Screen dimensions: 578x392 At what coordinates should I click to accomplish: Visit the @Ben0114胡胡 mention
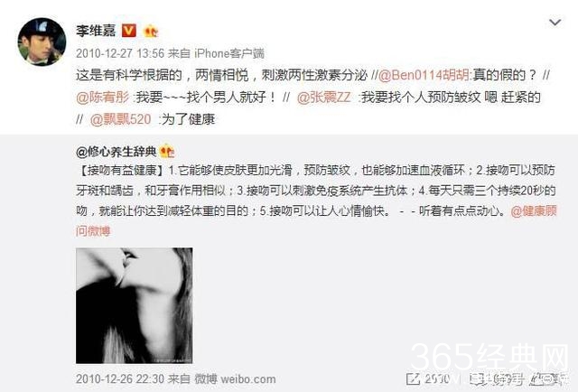pyautogui.click(x=424, y=75)
